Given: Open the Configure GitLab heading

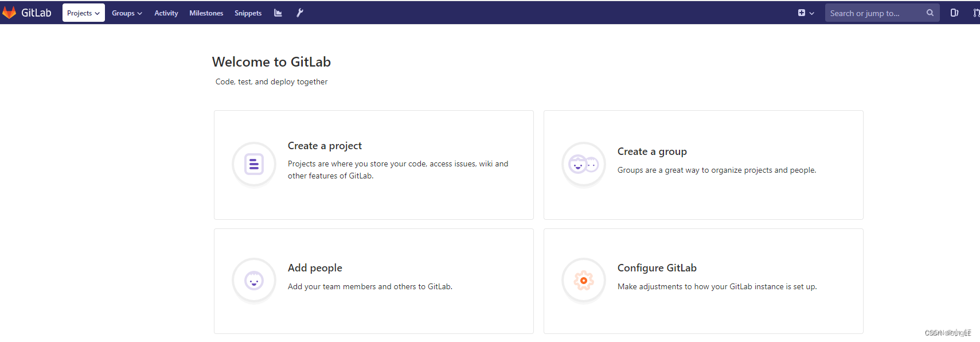Looking at the screenshot, I should 657,268.
